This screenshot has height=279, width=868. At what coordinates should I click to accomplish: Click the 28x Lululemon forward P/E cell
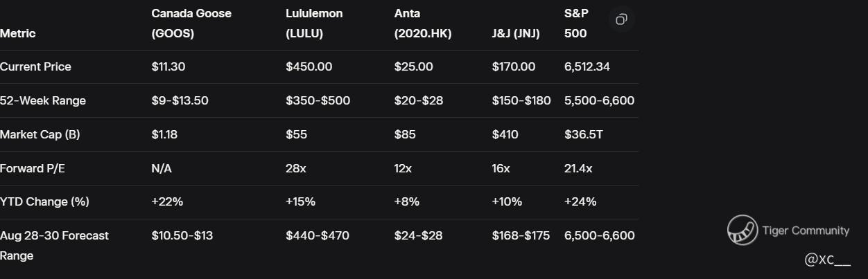(x=296, y=168)
